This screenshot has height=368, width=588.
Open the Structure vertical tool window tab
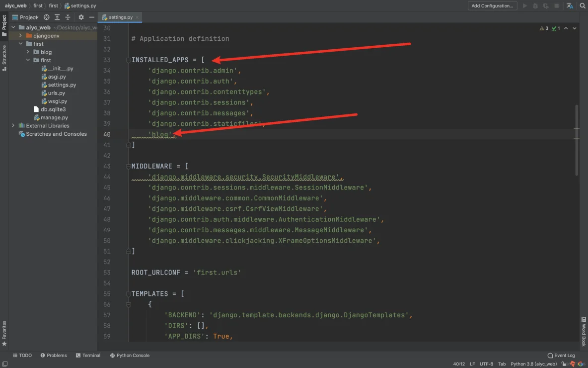(x=4, y=58)
